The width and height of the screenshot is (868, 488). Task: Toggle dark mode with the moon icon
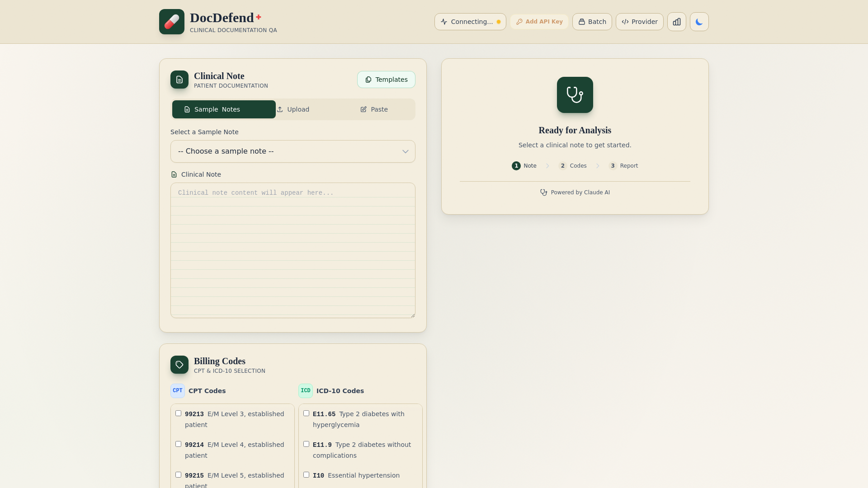tap(699, 22)
